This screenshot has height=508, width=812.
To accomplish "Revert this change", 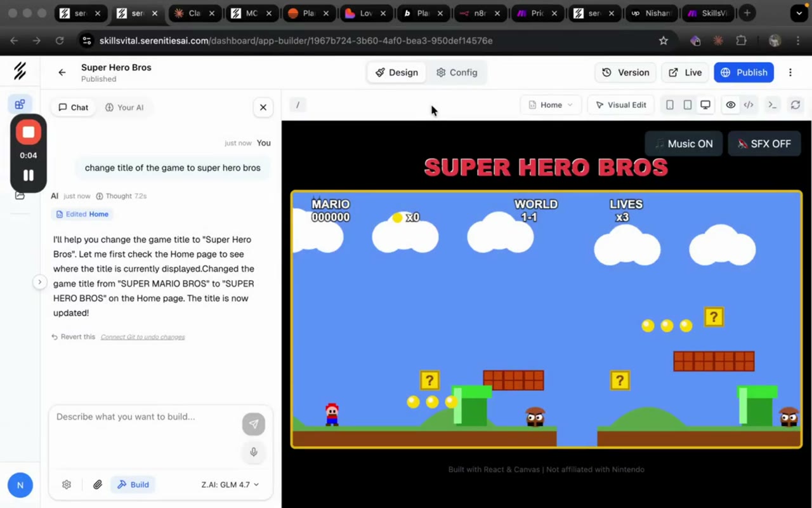I will click(x=73, y=337).
